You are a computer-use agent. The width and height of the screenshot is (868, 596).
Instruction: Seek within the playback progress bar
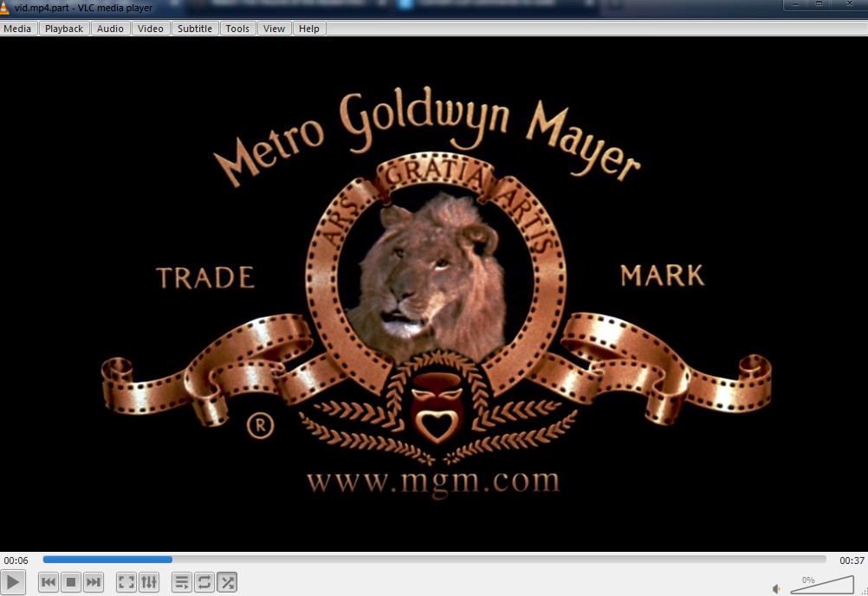click(x=435, y=560)
